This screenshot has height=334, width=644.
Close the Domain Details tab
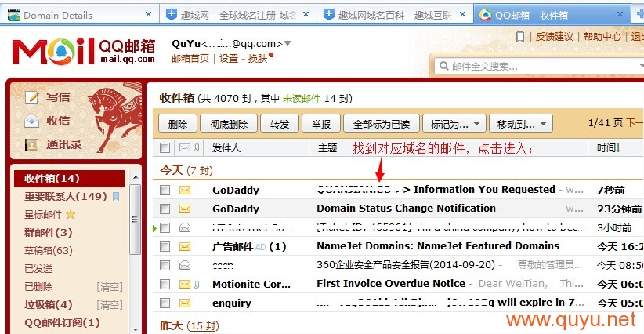[x=148, y=14]
